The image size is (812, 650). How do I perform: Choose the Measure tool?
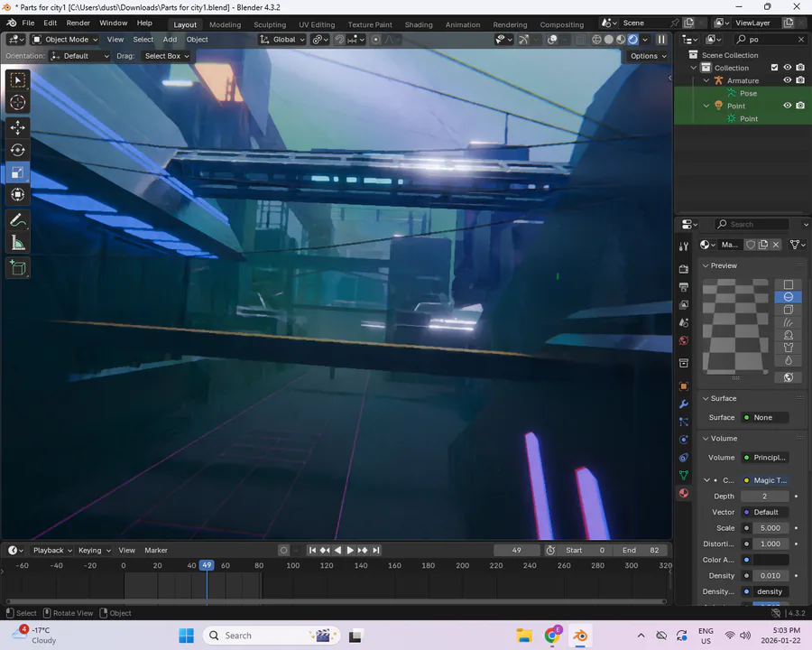(x=17, y=243)
